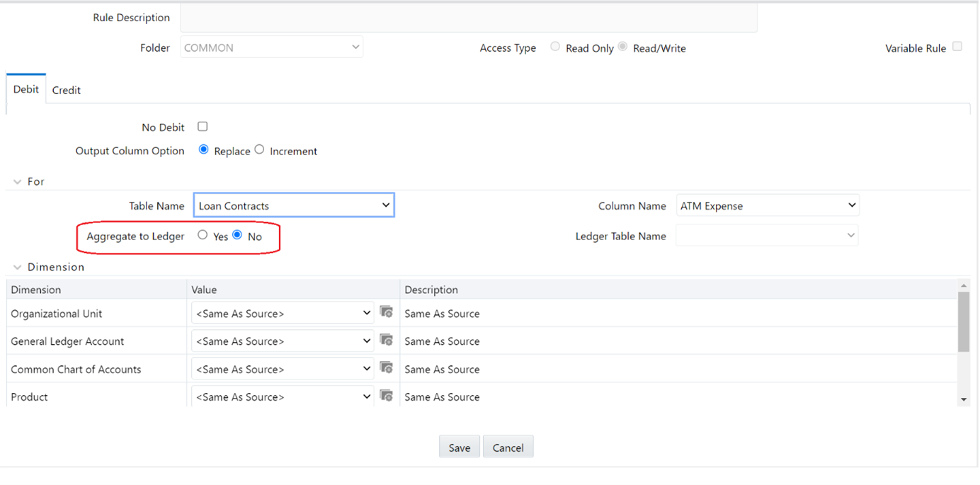Image resolution: width=980 pixels, height=485 pixels.
Task: Open hierarchy browser for Product dimension
Action: pyautogui.click(x=387, y=395)
